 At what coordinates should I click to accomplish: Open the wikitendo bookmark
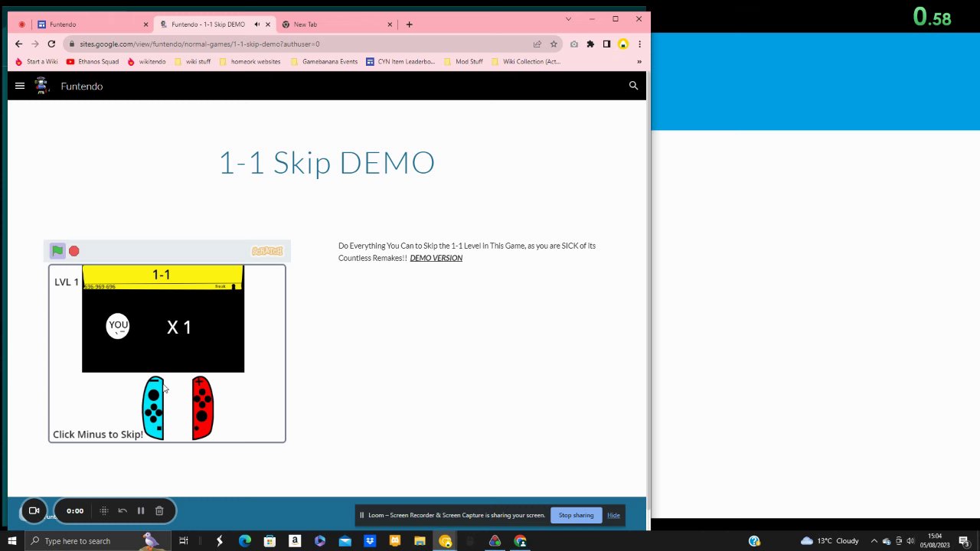tap(147, 62)
